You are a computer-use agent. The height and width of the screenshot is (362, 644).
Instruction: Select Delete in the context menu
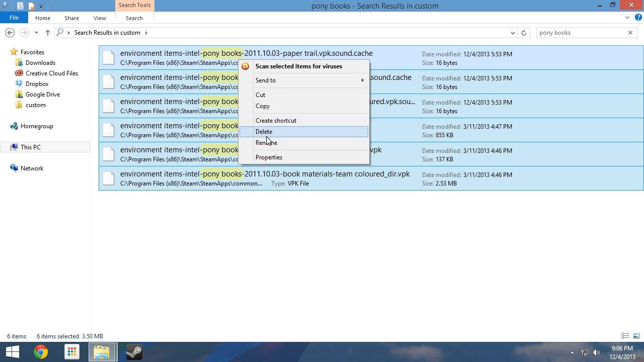[x=304, y=132]
